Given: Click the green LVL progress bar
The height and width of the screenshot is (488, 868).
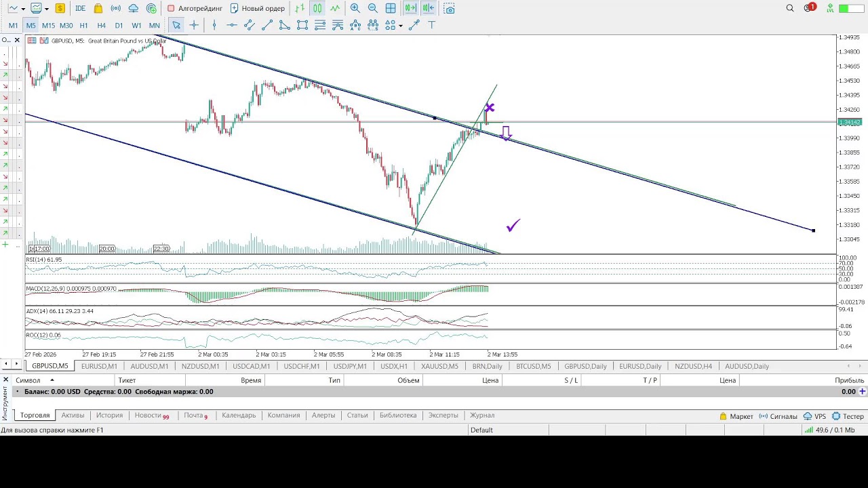Looking at the screenshot, I should click(852, 8).
